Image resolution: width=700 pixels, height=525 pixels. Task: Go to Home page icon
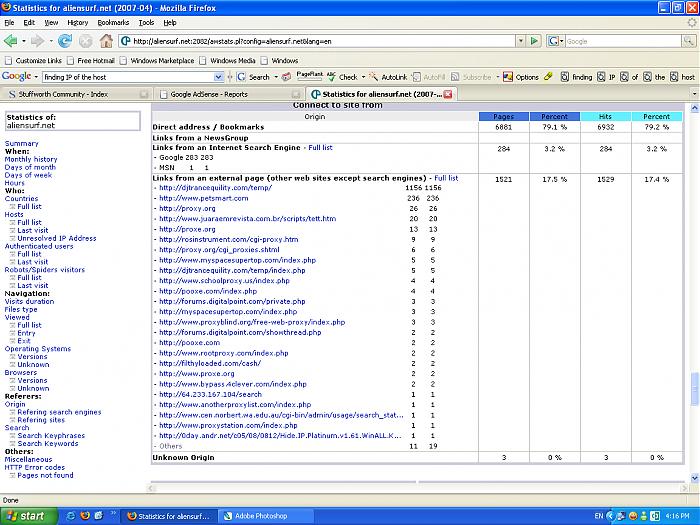106,41
